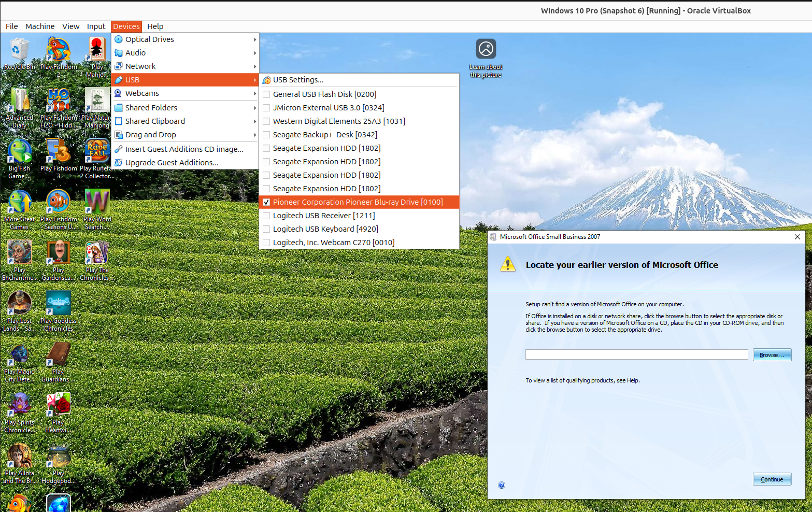Expand the Webcams submenu
This screenshot has width=812, height=512.
pyautogui.click(x=185, y=93)
